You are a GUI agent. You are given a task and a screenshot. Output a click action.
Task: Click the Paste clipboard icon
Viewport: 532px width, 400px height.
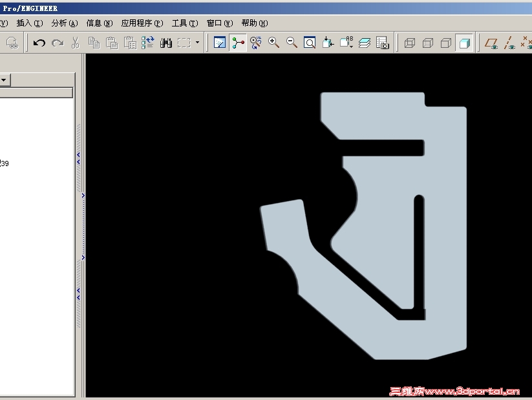112,43
